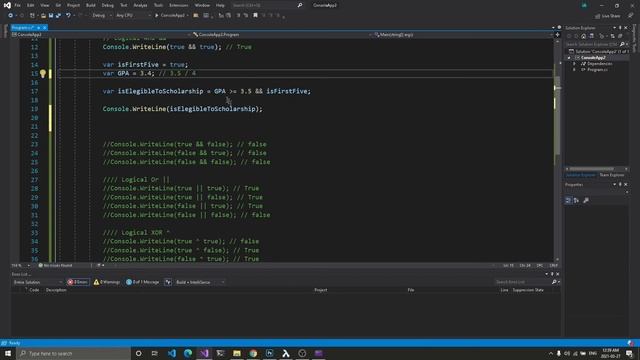This screenshot has width=640, height=360.
Task: Open Task View from taskbar
Action: coord(155,353)
